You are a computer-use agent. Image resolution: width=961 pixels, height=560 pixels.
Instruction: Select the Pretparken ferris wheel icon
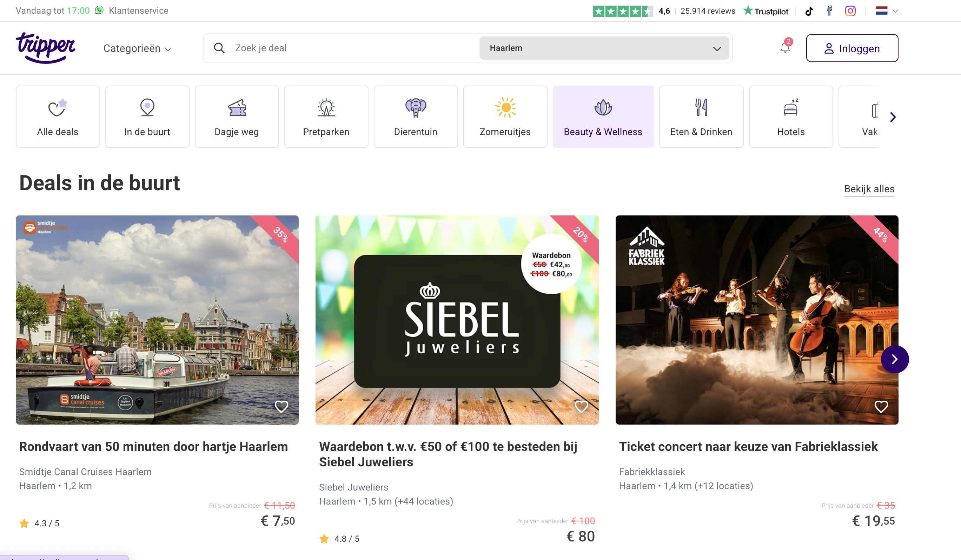pos(326,107)
